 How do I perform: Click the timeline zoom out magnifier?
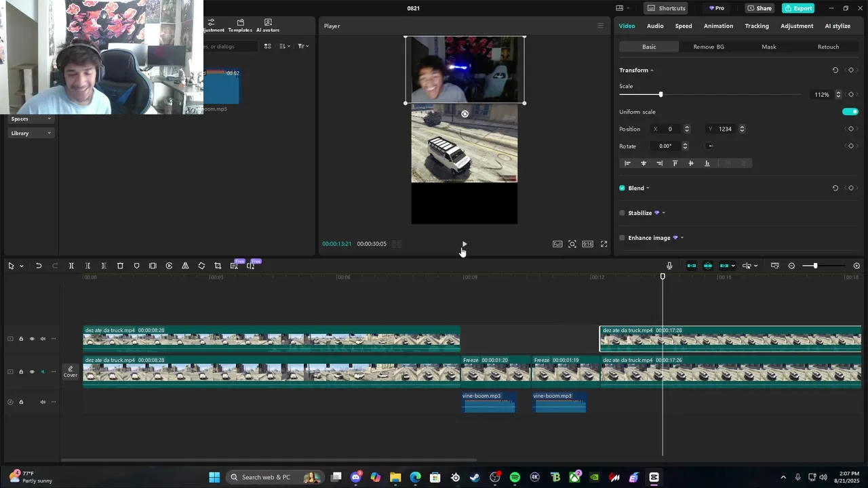(x=791, y=266)
